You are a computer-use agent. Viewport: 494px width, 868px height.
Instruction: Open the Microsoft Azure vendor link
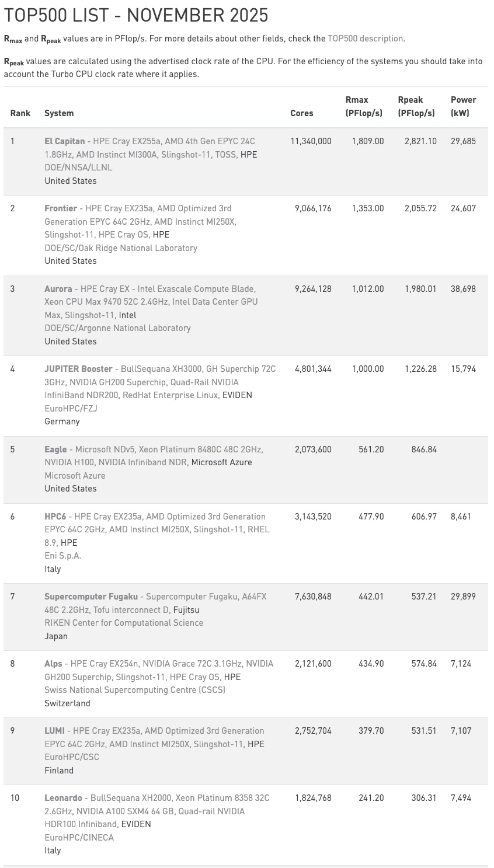pyautogui.click(x=221, y=462)
